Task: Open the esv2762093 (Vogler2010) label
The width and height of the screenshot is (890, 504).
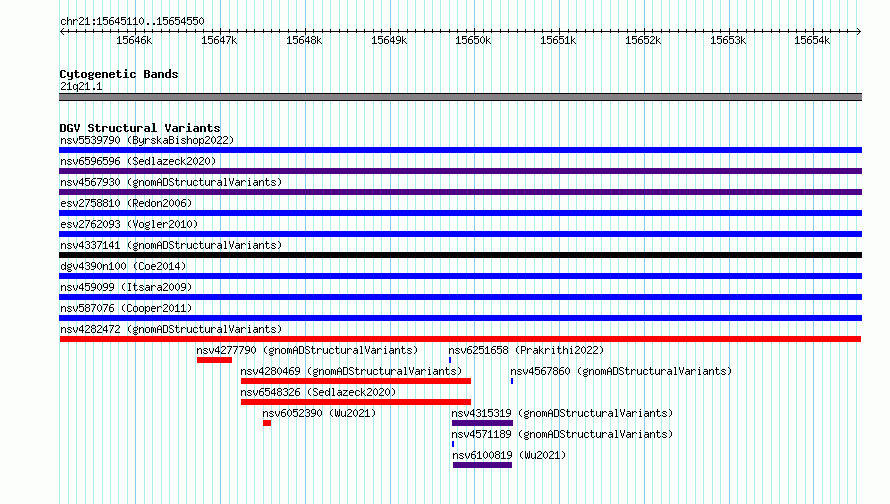Action: tap(129, 224)
